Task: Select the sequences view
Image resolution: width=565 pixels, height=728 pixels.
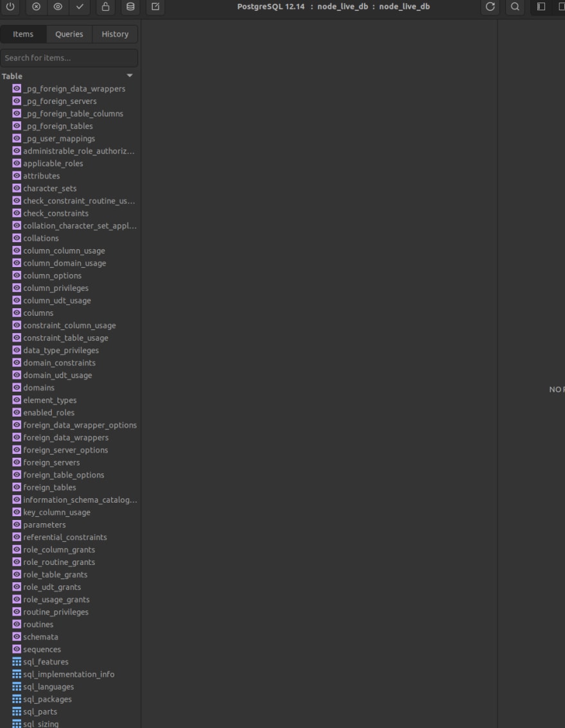Action: coord(42,650)
